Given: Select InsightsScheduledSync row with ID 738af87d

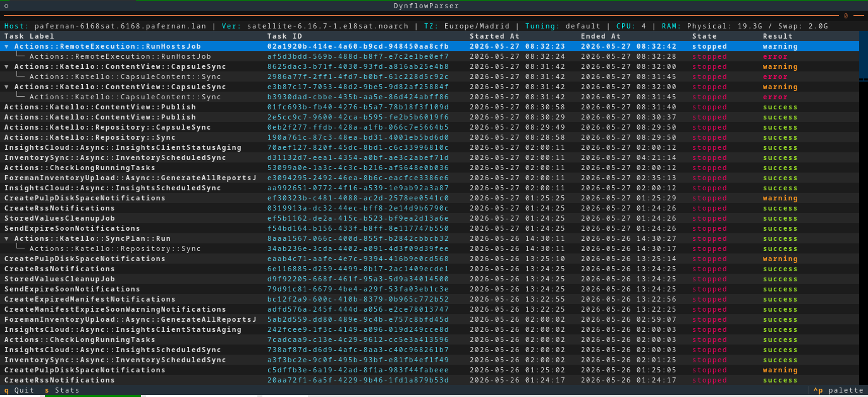Looking at the screenshot, I should (430, 350).
